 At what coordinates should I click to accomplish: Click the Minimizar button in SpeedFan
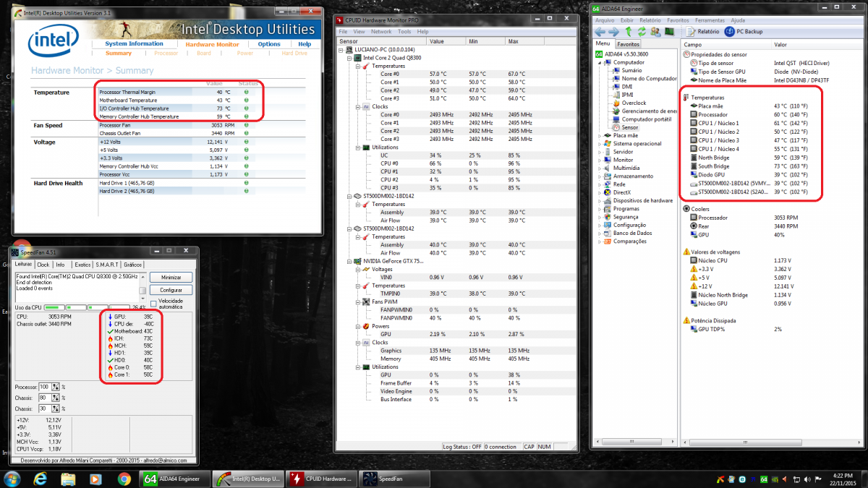(171, 278)
